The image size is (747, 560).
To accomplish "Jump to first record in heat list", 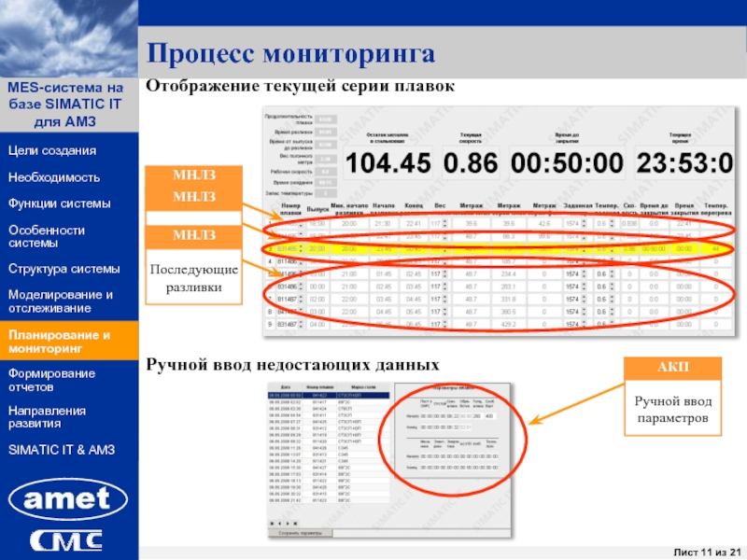I will click(x=272, y=524).
